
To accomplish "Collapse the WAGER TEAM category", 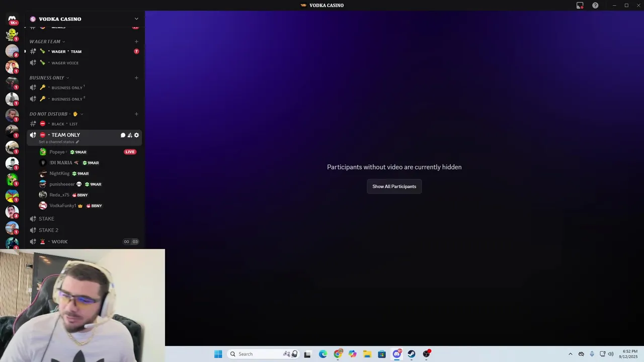I will click(x=47, y=42).
